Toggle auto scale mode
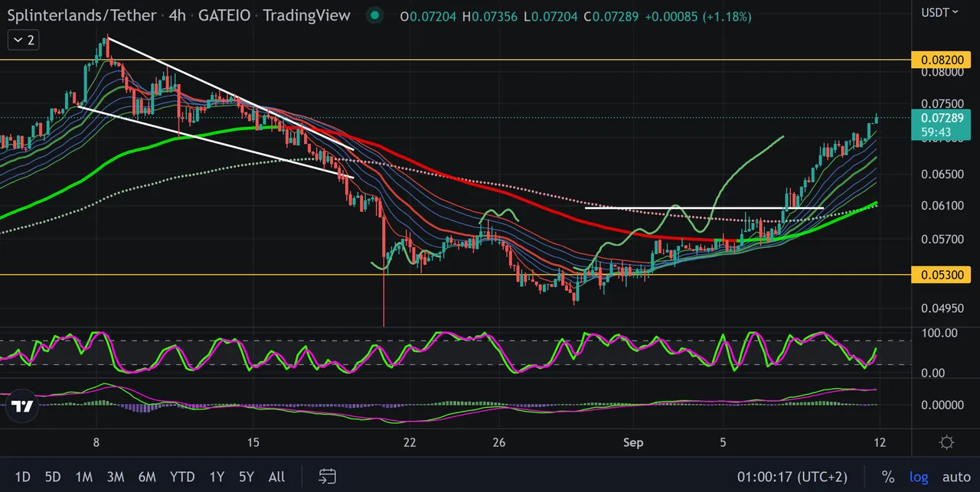Image resolution: width=980 pixels, height=492 pixels. (956, 477)
